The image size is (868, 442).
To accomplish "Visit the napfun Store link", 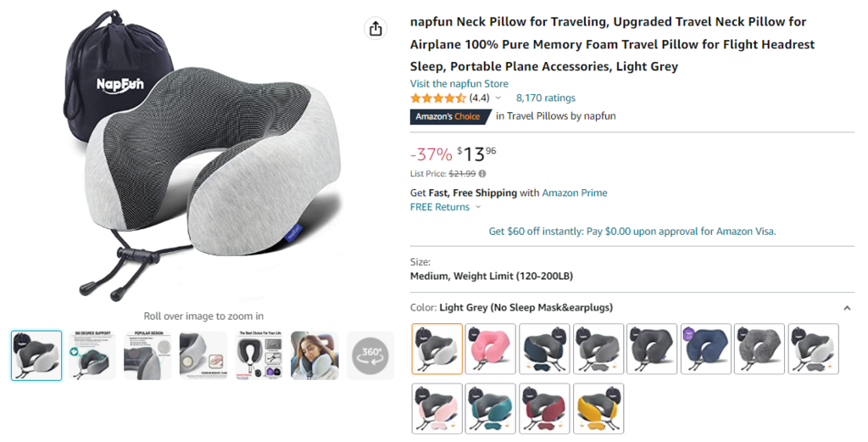I will [459, 83].
